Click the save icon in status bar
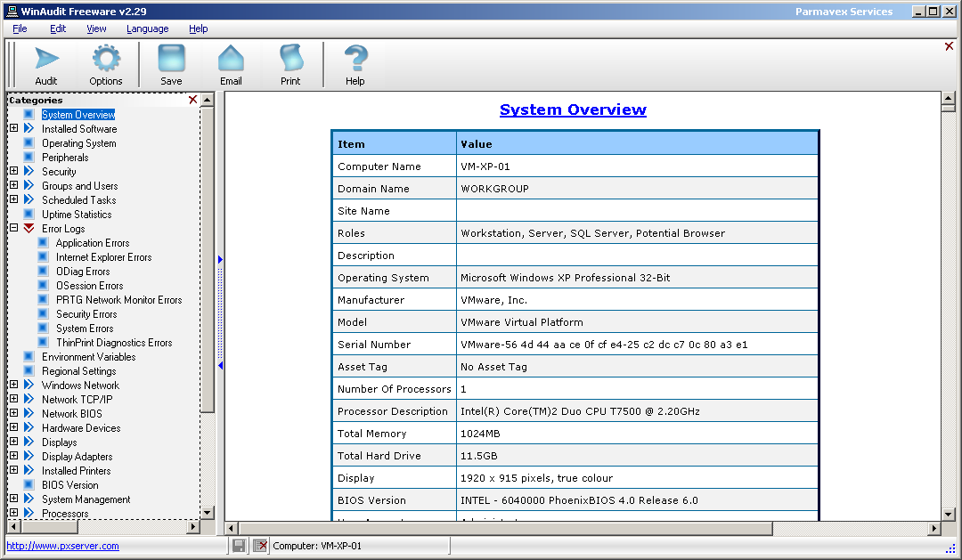The image size is (962, 560). click(240, 545)
